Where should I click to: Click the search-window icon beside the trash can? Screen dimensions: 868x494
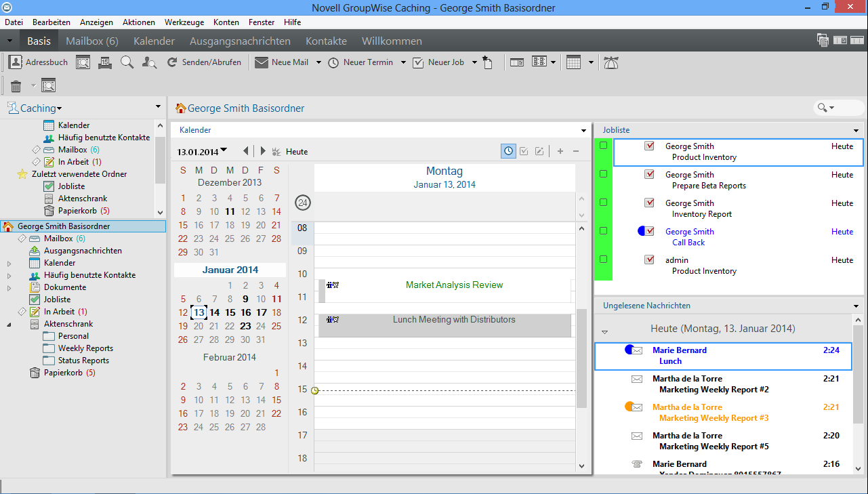pos(48,86)
